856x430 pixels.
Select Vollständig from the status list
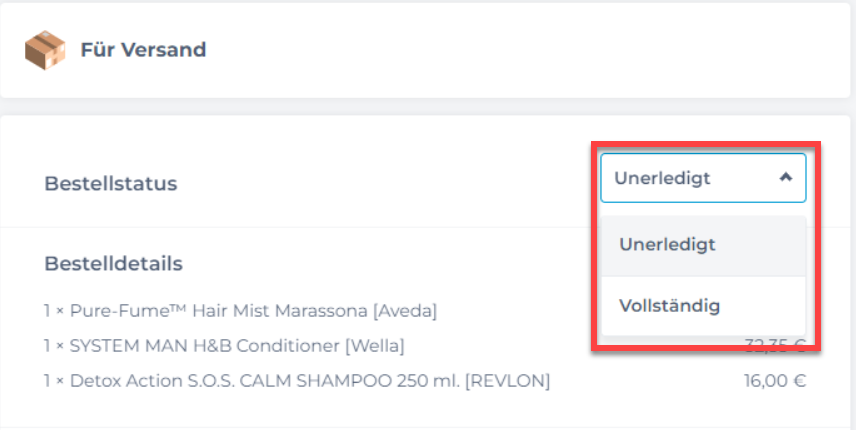(x=703, y=306)
